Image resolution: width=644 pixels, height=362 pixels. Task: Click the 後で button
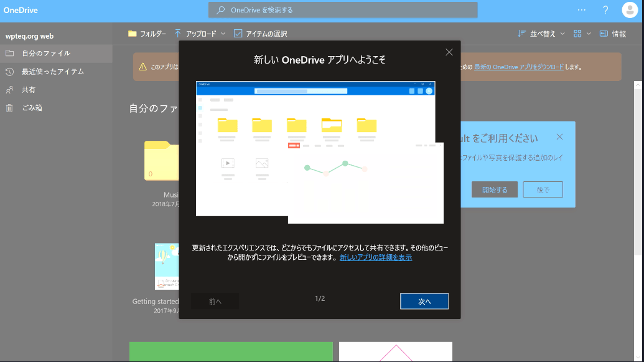point(543,189)
